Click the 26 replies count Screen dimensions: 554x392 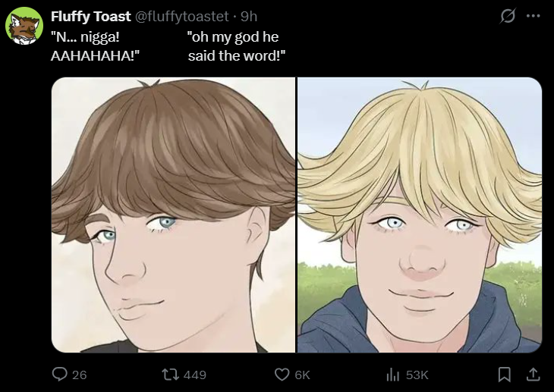79,375
